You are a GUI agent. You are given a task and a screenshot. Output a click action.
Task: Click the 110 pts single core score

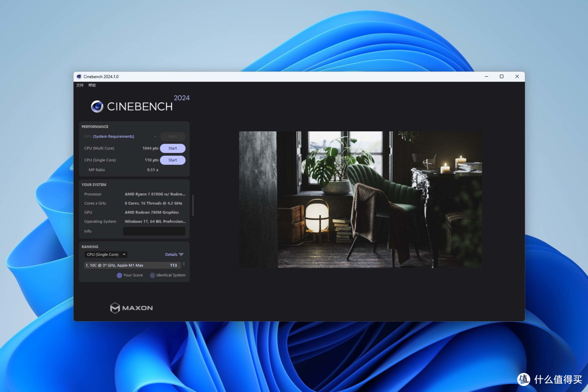click(x=151, y=160)
